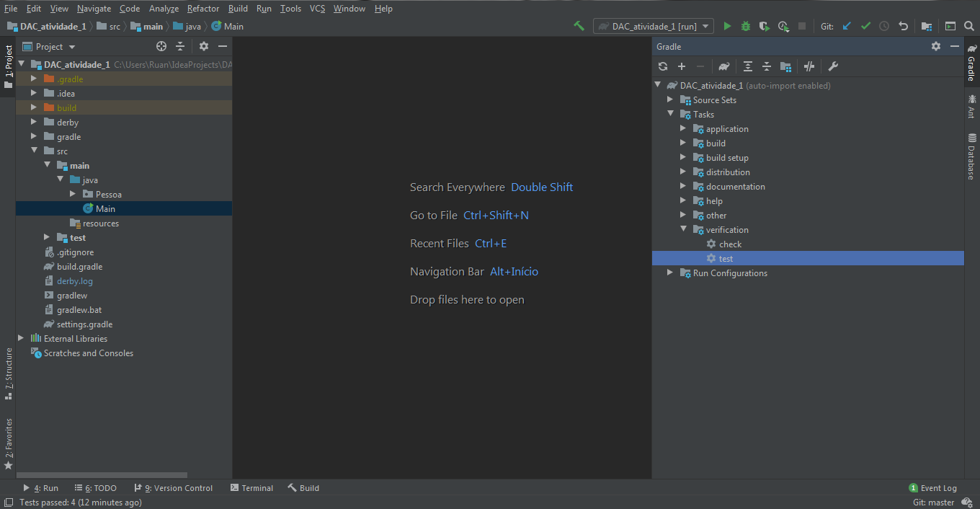Open the 9: Version Control window
980x509 pixels.
(173, 488)
